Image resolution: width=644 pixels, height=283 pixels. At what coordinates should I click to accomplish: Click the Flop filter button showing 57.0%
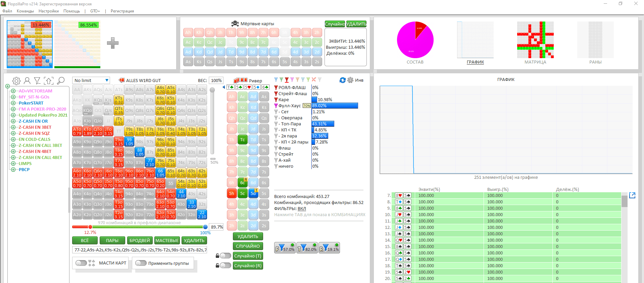point(285,248)
